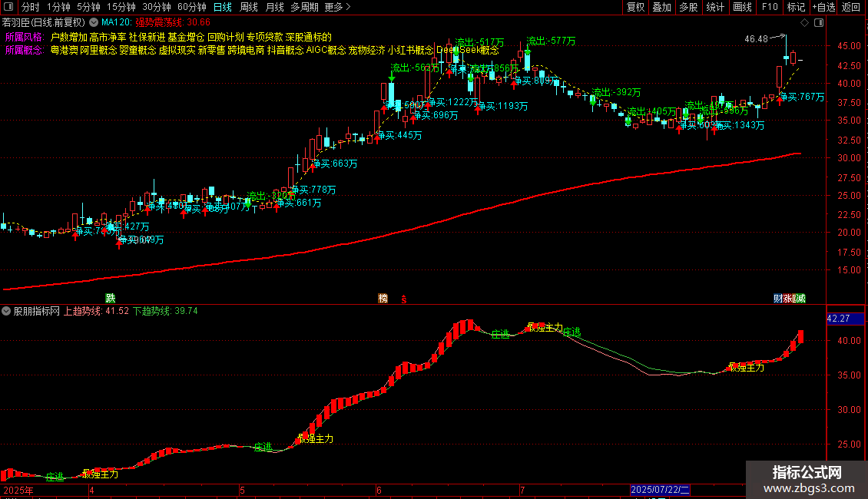Click the 股朋指标网 indicator name
This screenshot has height=499, width=868.
pyautogui.click(x=37, y=311)
